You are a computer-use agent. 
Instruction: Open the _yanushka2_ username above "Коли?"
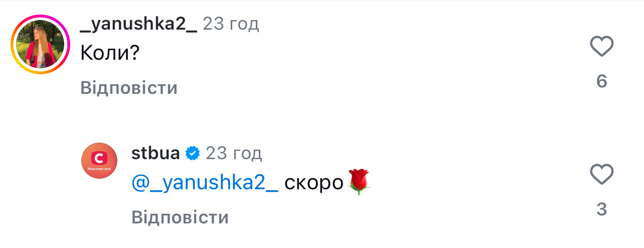coord(138,23)
